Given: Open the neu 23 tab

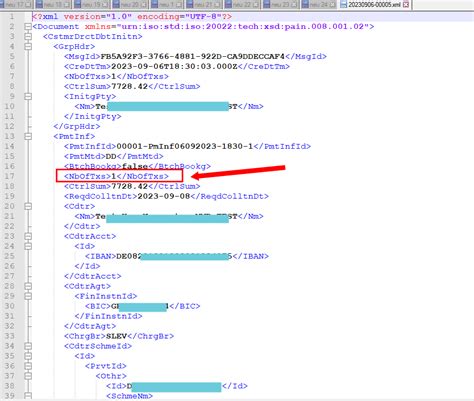Looking at the screenshot, I should pyautogui.click(x=281, y=5).
